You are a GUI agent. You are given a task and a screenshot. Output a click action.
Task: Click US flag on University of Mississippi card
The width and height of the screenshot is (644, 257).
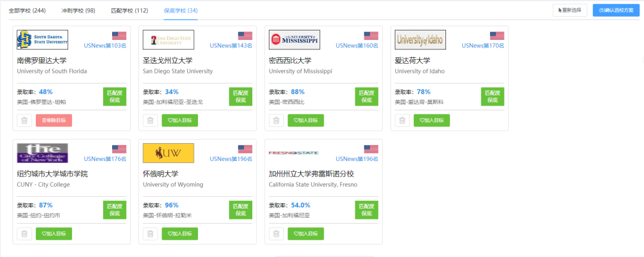371,36
